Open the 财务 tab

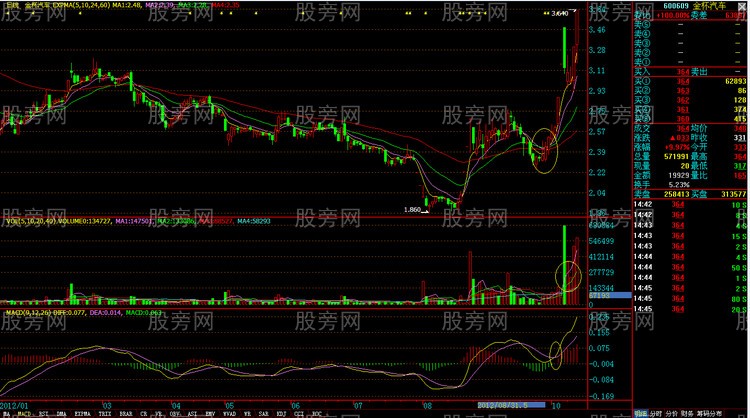pos(687,414)
